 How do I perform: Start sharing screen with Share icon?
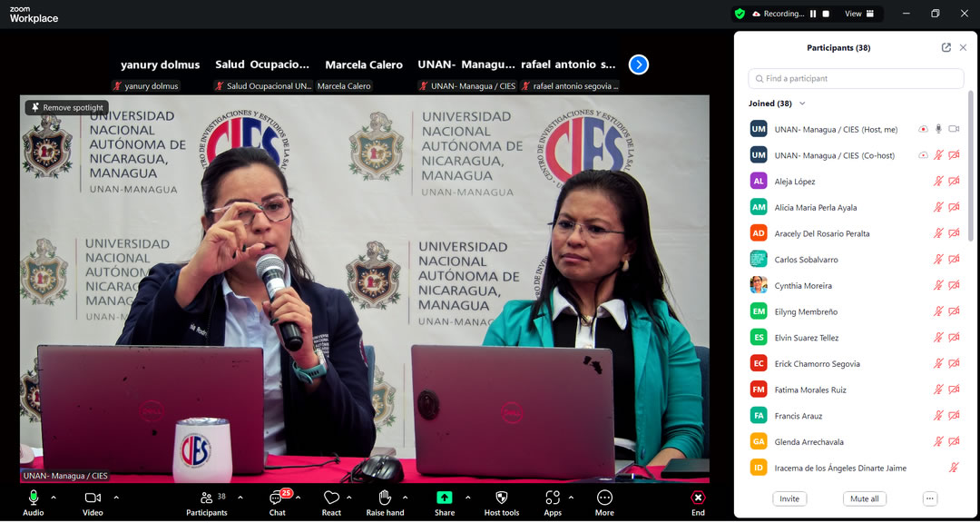tap(444, 498)
